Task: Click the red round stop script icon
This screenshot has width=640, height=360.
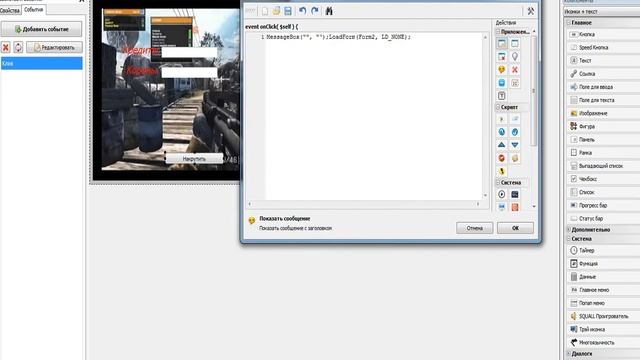Action: (502, 158)
